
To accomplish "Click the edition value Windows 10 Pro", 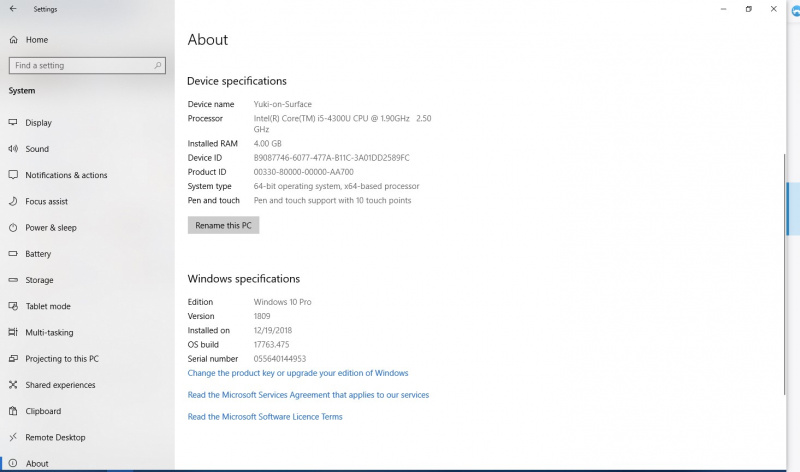I will coord(282,302).
